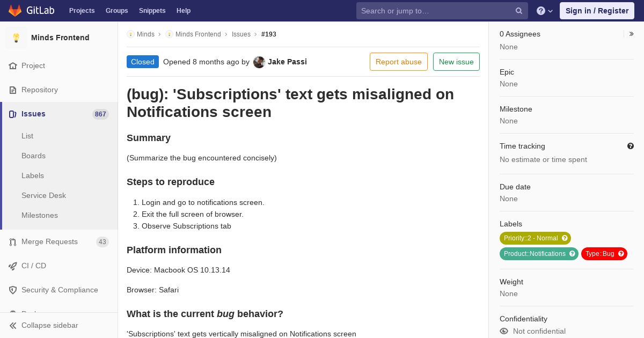Click Jake Passi's avatar image
644x338 pixels.
(259, 62)
